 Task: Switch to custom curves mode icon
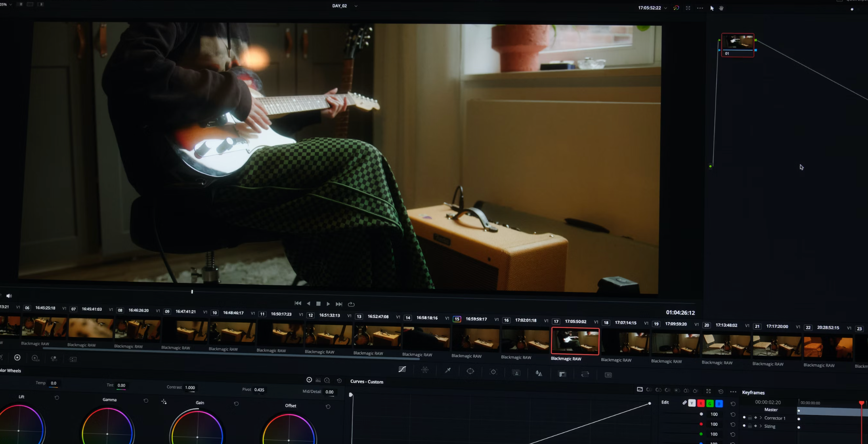click(x=640, y=389)
